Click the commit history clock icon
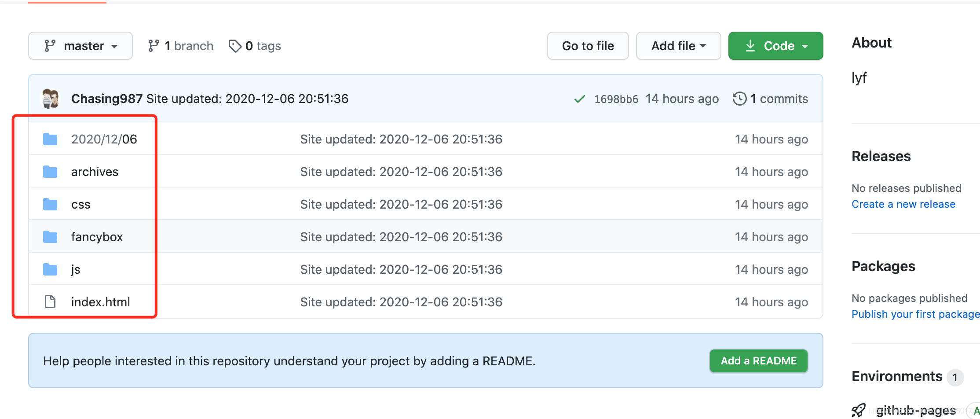The height and width of the screenshot is (419, 980). coord(739,99)
